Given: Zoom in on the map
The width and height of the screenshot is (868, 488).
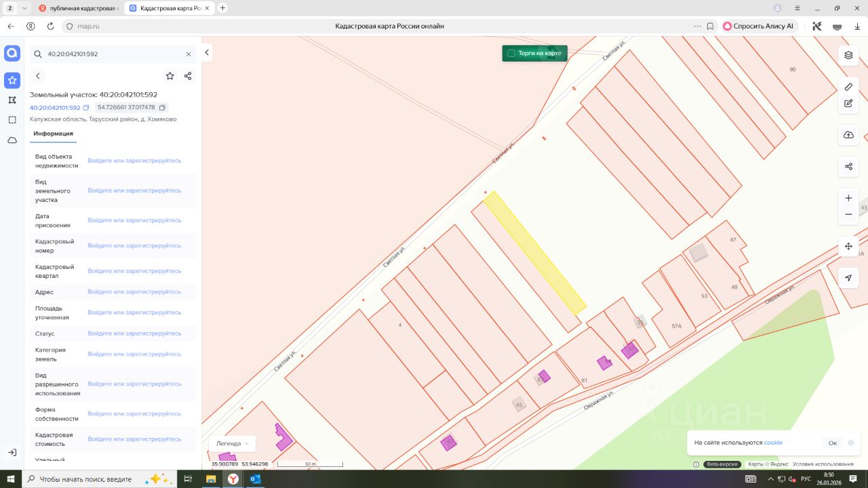Looking at the screenshot, I should (x=848, y=198).
